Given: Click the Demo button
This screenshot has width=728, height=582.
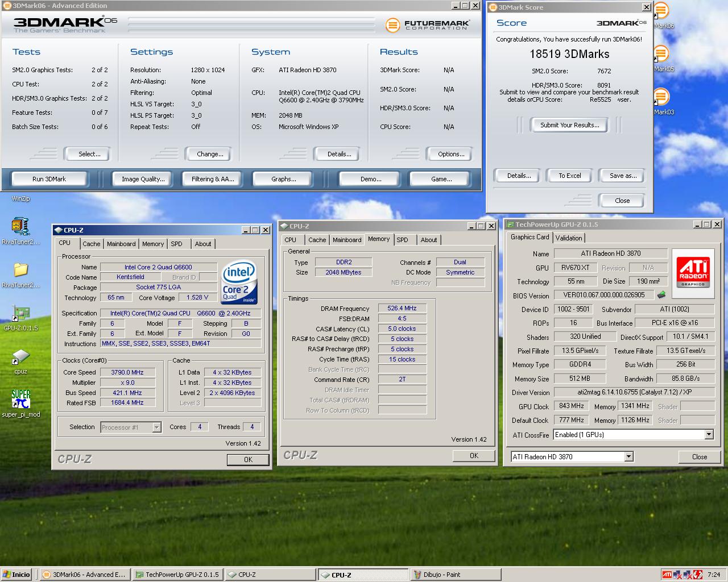Looking at the screenshot, I should [371, 179].
